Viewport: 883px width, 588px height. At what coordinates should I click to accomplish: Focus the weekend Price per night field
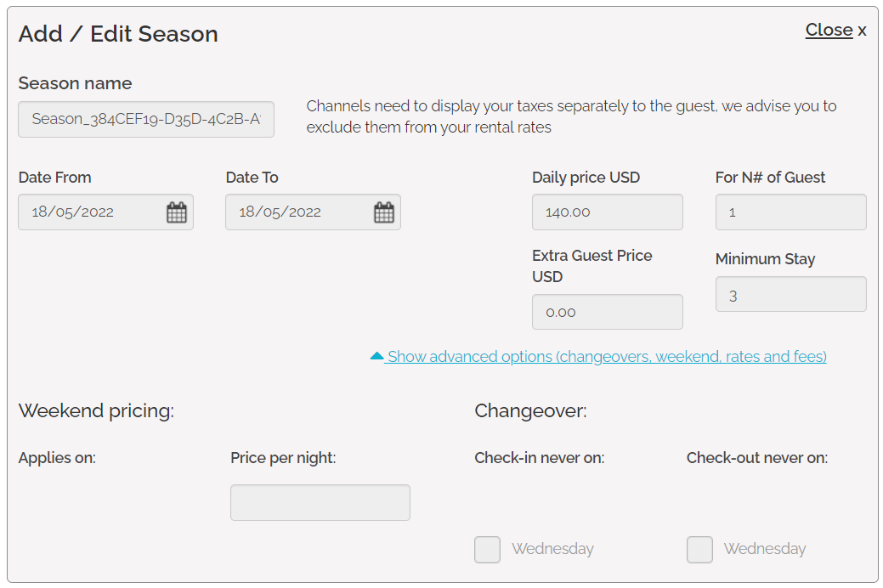tap(320, 503)
